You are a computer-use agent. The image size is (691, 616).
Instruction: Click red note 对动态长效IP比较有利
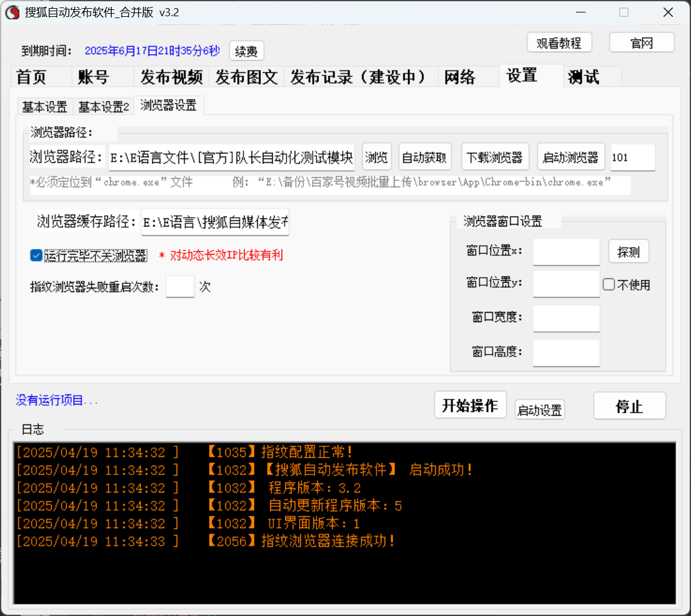221,255
